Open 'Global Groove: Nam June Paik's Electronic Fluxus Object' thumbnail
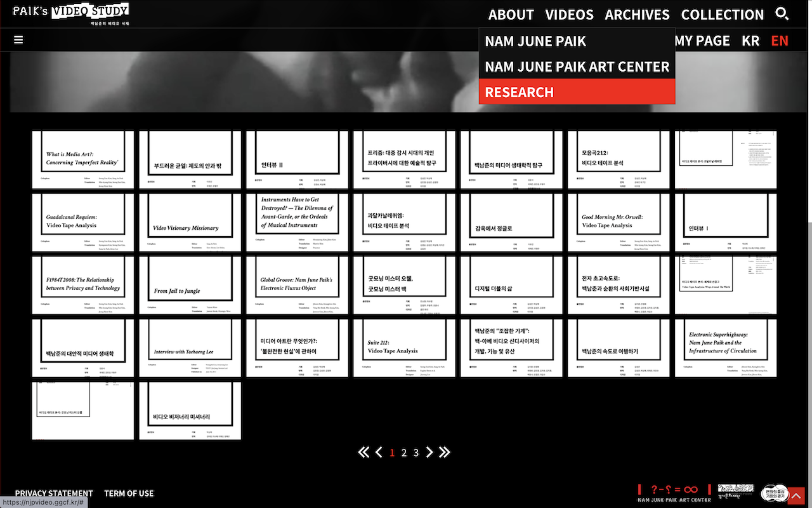812x508 pixels. tap(298, 286)
